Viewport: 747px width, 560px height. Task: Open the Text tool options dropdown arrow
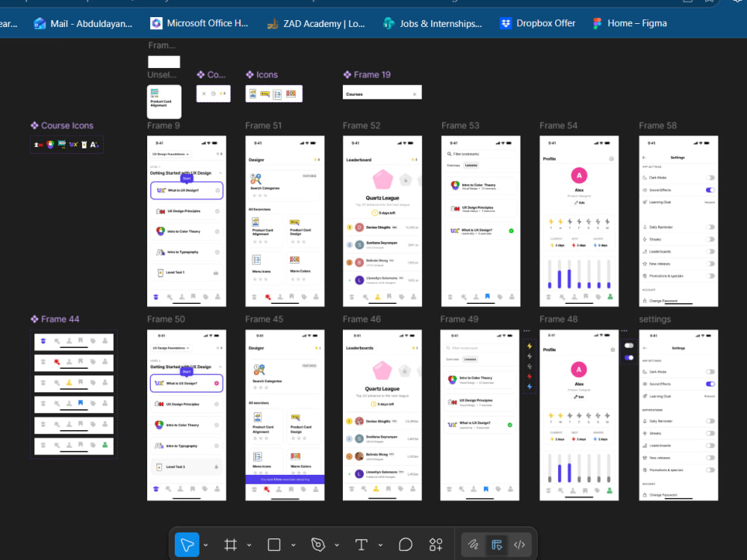380,545
